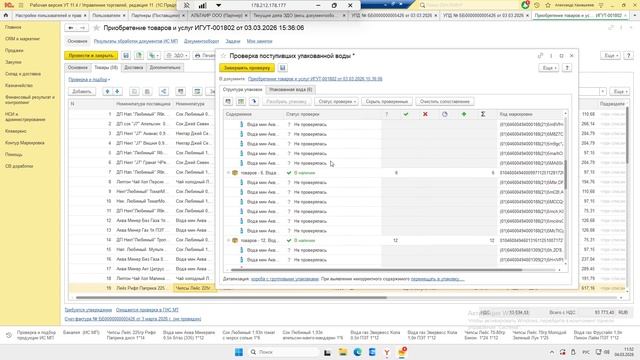Click the move row up arrow icon
The width and height of the screenshot is (640, 360).
click(107, 91)
